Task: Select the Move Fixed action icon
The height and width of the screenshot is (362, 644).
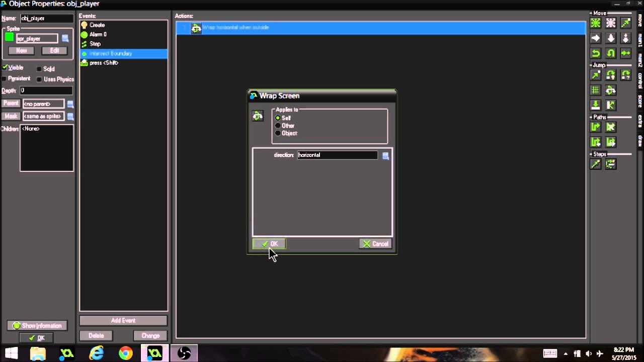Action: [x=596, y=23]
